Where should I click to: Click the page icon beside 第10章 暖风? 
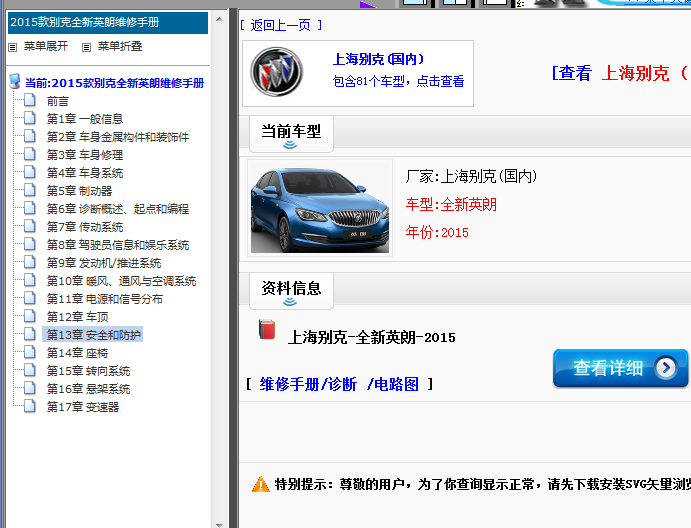(x=30, y=280)
